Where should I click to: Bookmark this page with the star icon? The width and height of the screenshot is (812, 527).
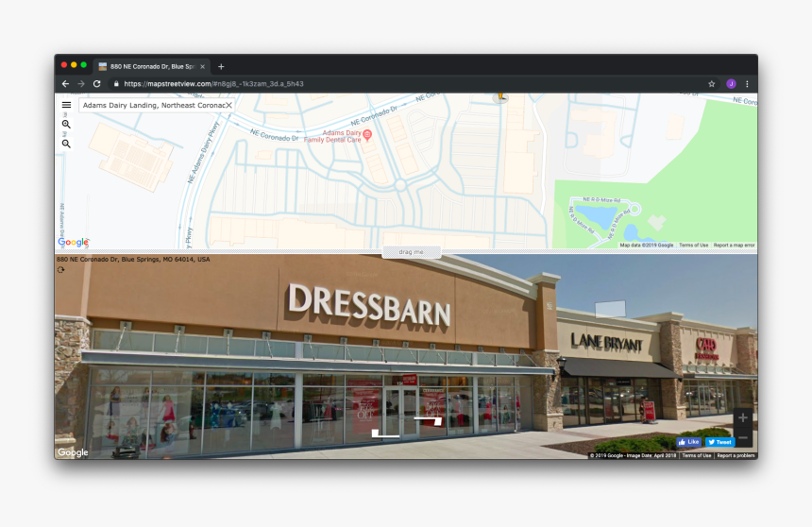712,83
